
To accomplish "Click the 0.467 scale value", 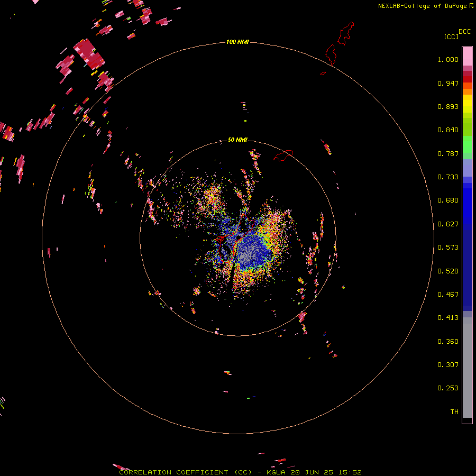I will (448, 295).
